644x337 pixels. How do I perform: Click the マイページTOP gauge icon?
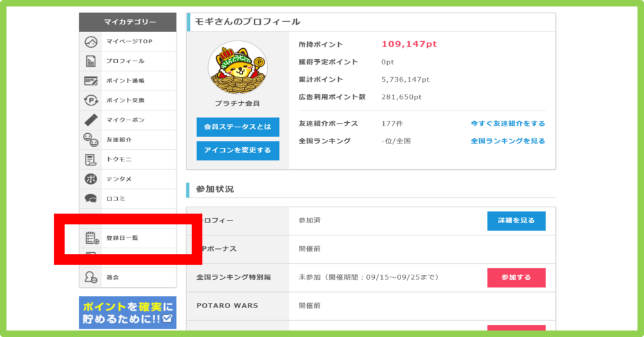91,41
